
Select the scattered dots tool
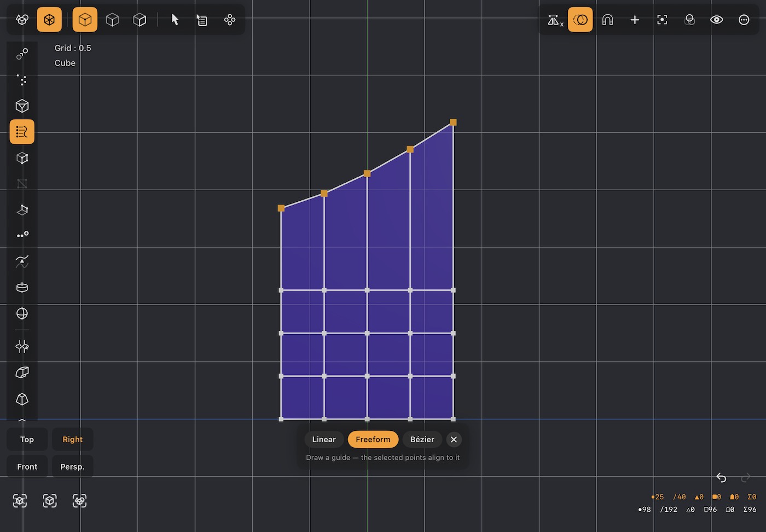coord(22,80)
